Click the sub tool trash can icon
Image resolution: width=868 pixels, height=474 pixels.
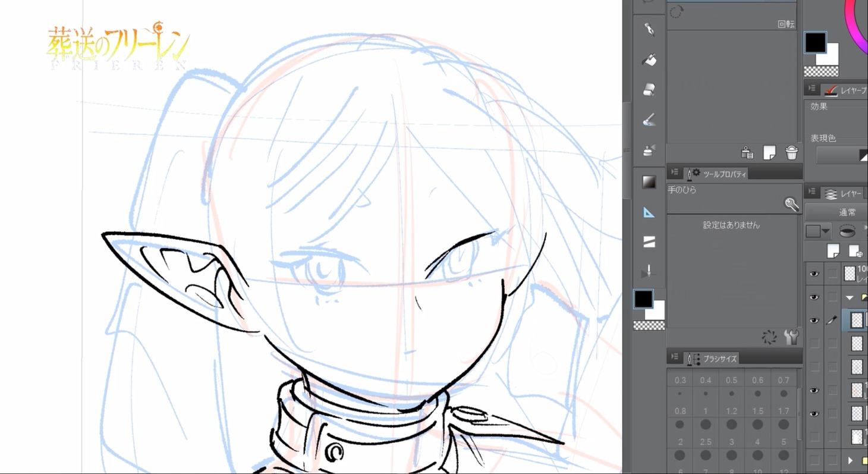click(x=791, y=153)
